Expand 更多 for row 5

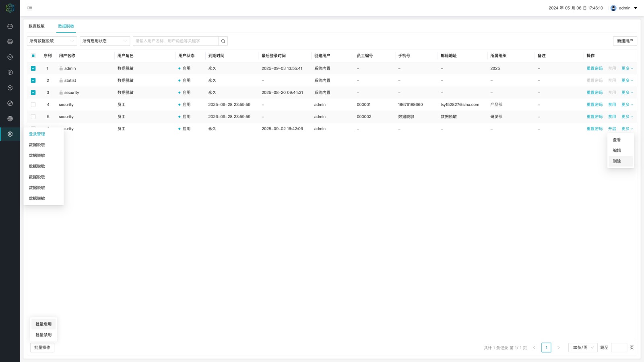point(627,117)
